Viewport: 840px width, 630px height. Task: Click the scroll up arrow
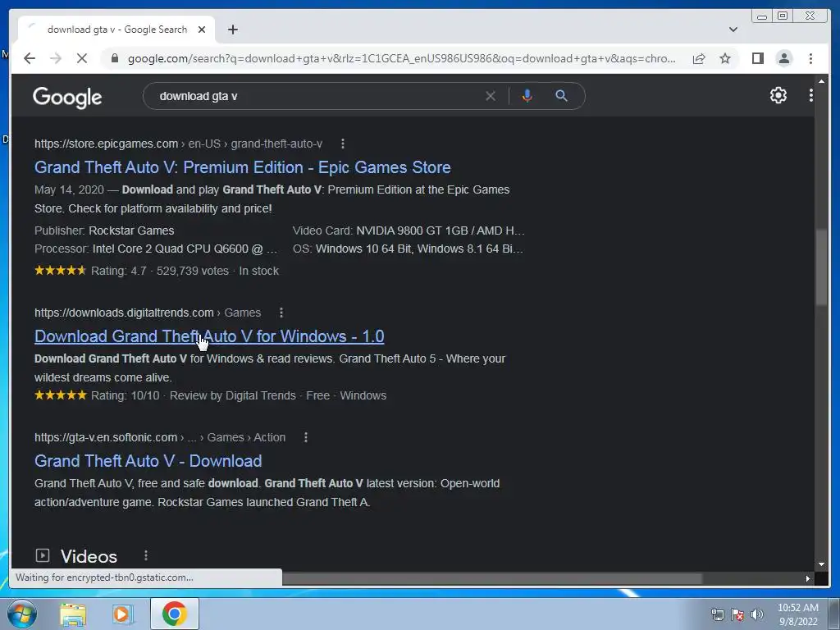point(821,81)
